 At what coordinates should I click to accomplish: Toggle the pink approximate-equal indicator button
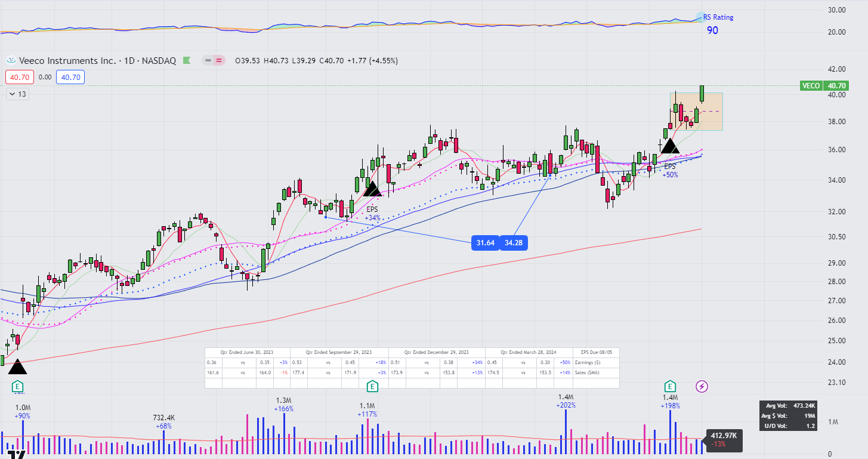pos(218,60)
